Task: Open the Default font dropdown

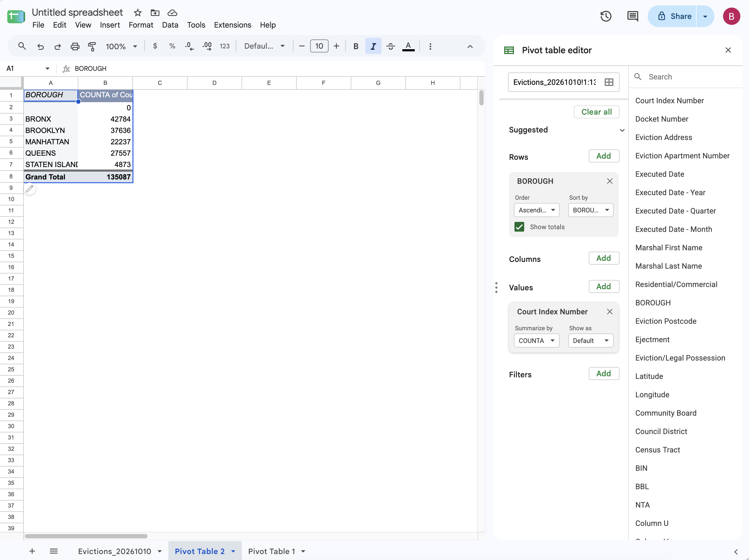Action: [x=265, y=46]
